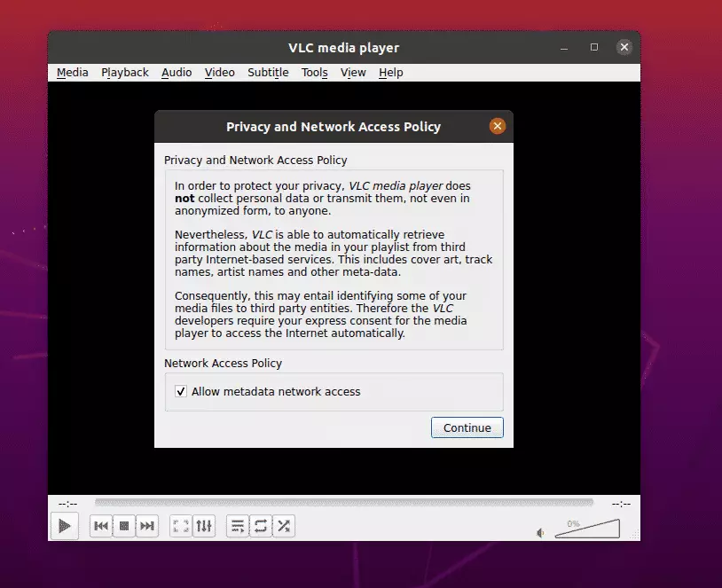
Task: Skip to next media track
Action: pyautogui.click(x=147, y=525)
